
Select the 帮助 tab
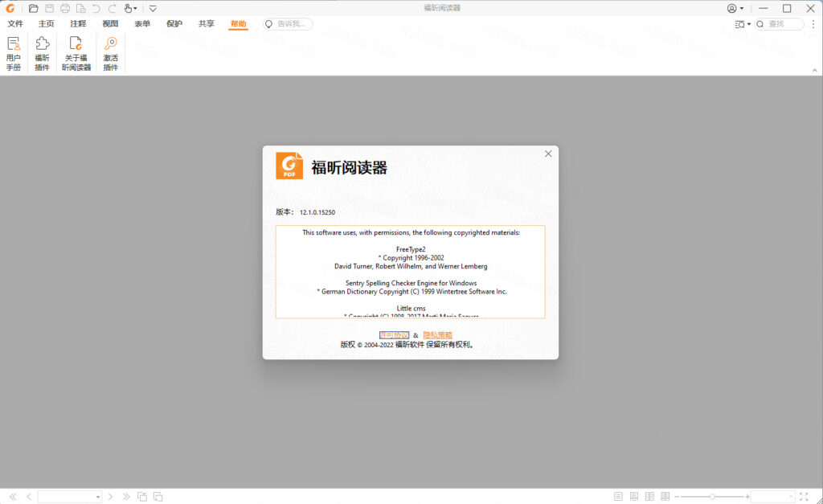238,23
